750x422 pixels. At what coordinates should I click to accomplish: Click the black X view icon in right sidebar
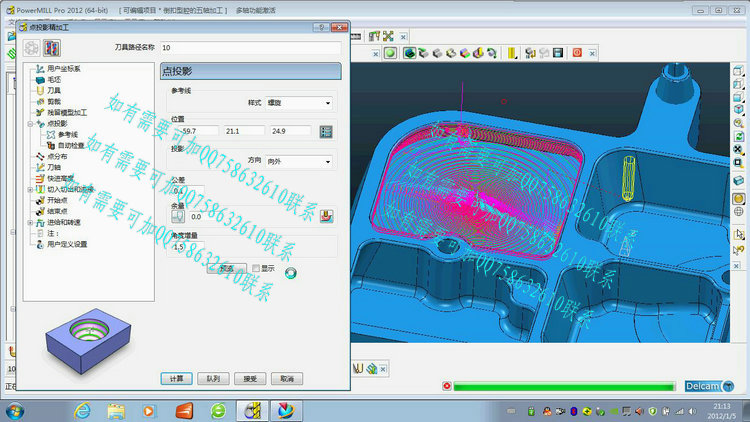pyautogui.click(x=739, y=150)
